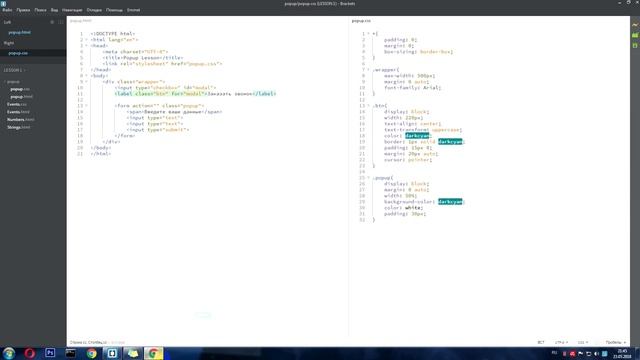Click the popup.html pane header
The height and width of the screenshot is (360, 640).
pos(80,20)
